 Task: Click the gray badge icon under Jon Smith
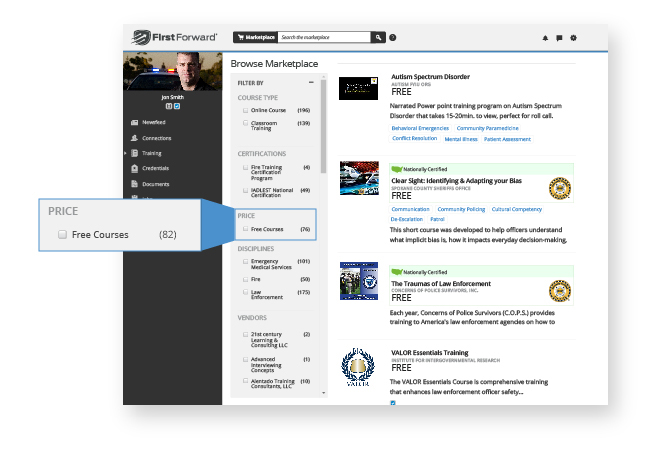(169, 106)
